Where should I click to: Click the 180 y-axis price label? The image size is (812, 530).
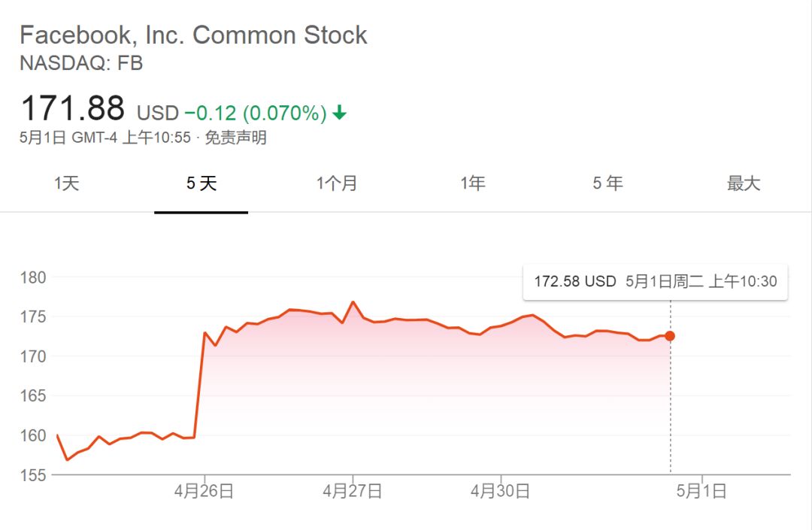(x=33, y=277)
